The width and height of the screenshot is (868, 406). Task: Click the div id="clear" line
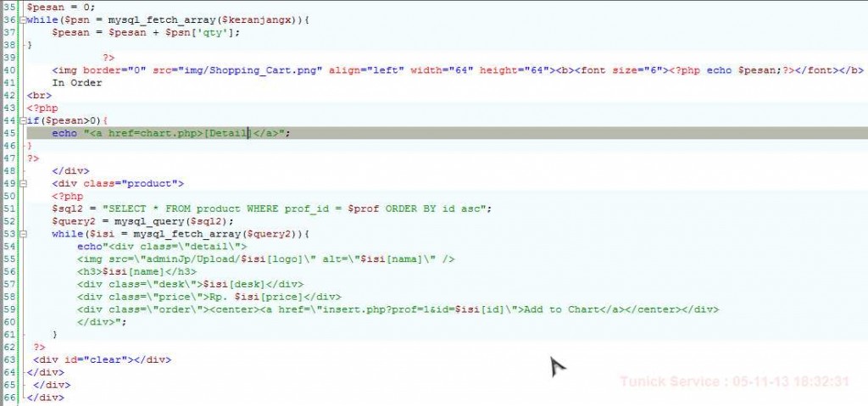pyautogui.click(x=103, y=360)
